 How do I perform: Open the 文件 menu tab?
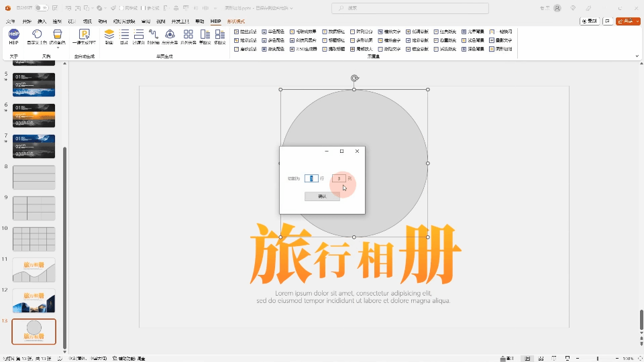(x=11, y=21)
